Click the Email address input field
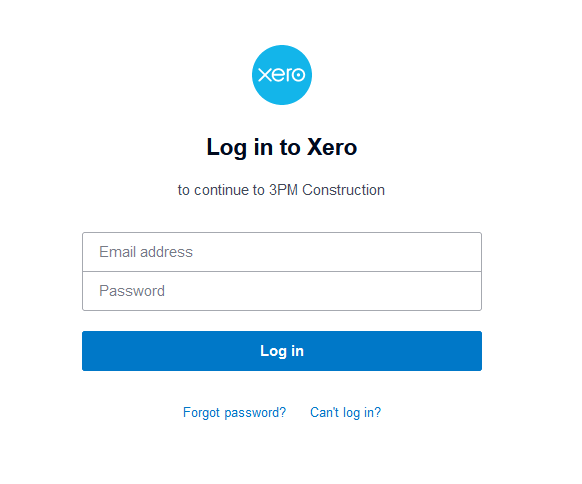Image resolution: width=582 pixels, height=484 pixels. [x=282, y=252]
